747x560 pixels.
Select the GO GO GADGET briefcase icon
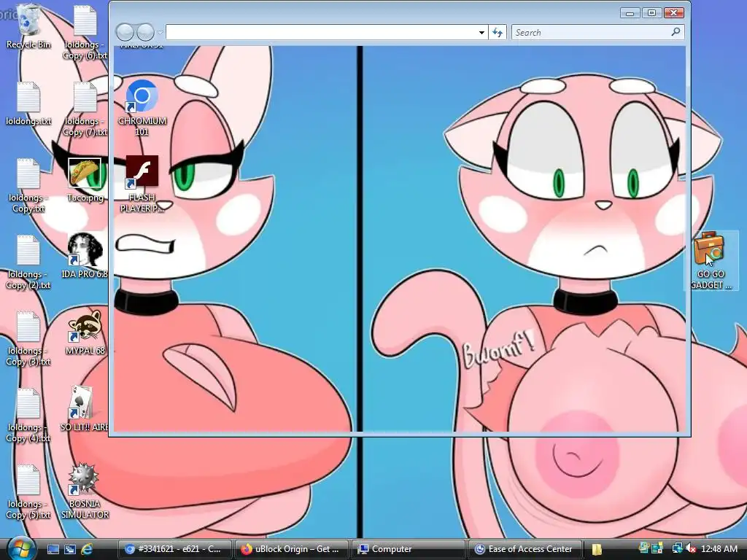click(711, 260)
